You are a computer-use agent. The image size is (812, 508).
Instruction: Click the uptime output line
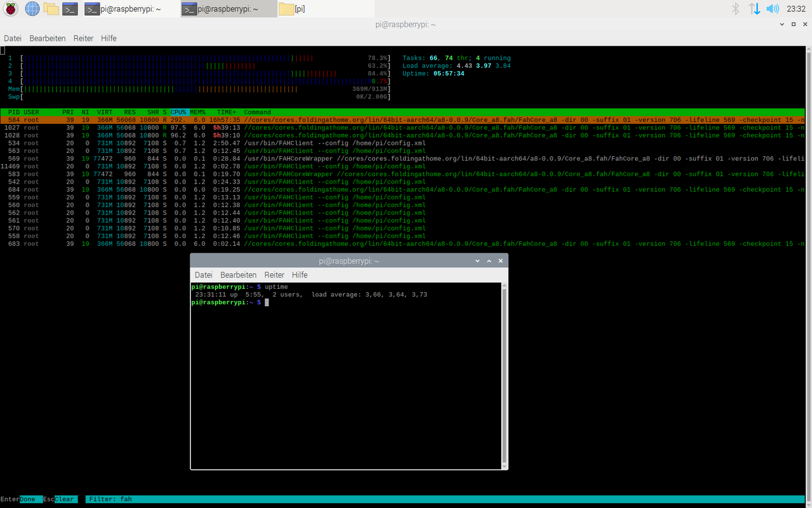[x=311, y=295]
